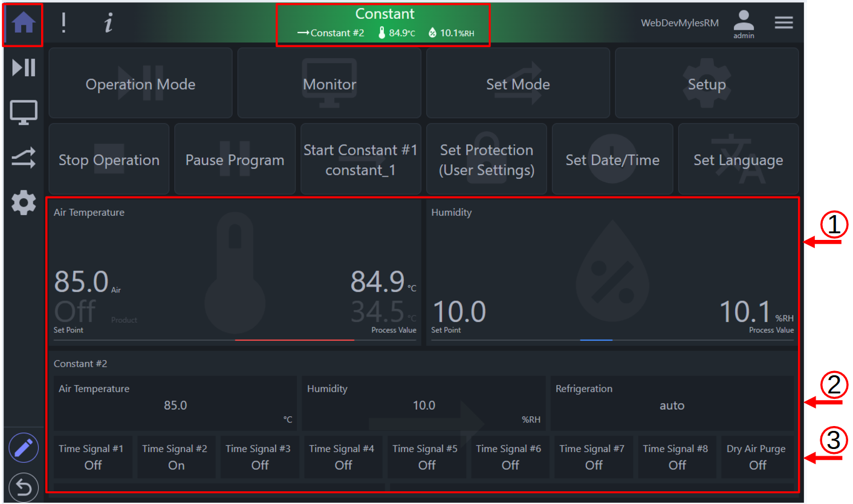Open the Operation Mode tile
The width and height of the screenshot is (853, 504).
click(x=140, y=83)
